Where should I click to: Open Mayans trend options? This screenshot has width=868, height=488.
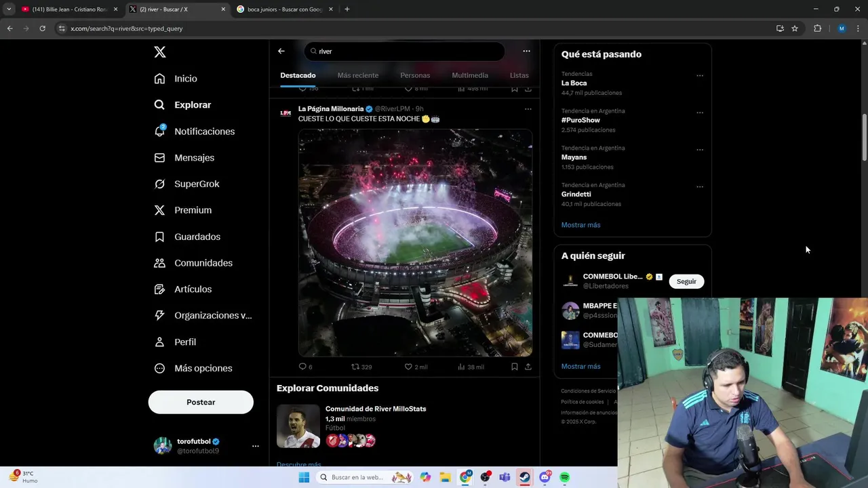pyautogui.click(x=700, y=150)
